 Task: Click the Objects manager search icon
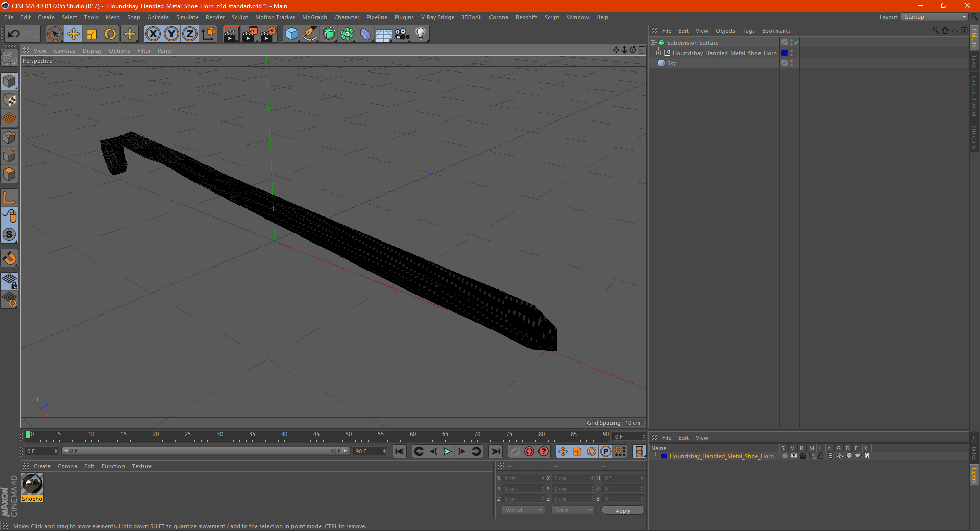pos(935,31)
